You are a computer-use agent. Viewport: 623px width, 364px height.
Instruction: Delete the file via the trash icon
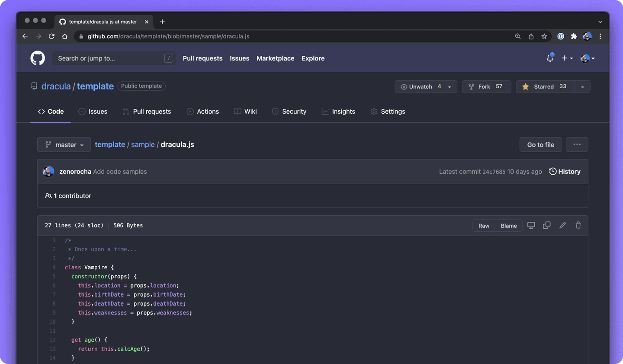click(578, 225)
